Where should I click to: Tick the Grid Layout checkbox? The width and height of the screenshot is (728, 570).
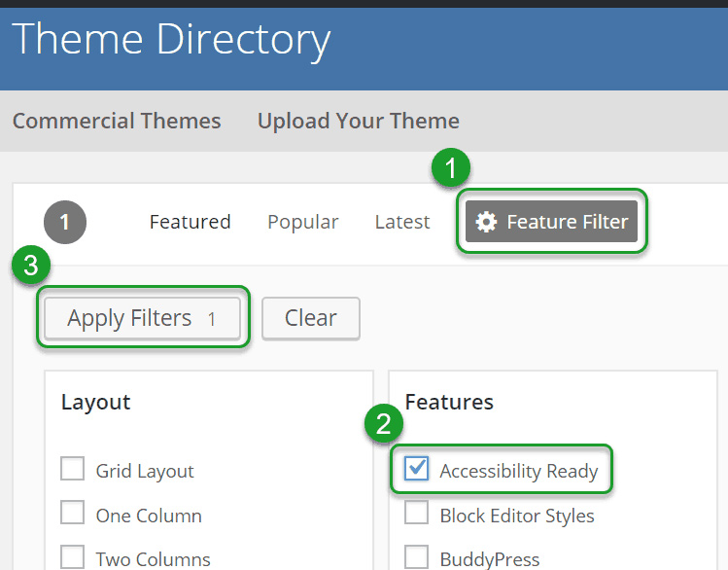point(73,468)
